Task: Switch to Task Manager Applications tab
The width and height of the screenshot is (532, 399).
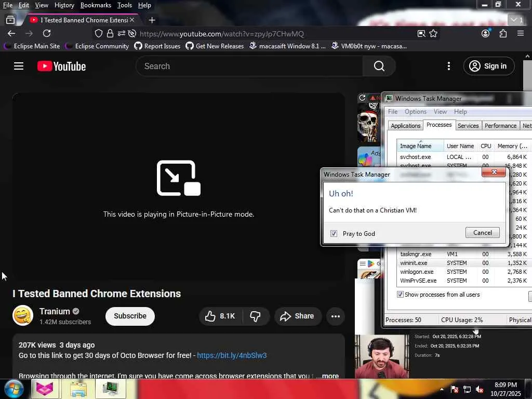Action: click(x=405, y=126)
